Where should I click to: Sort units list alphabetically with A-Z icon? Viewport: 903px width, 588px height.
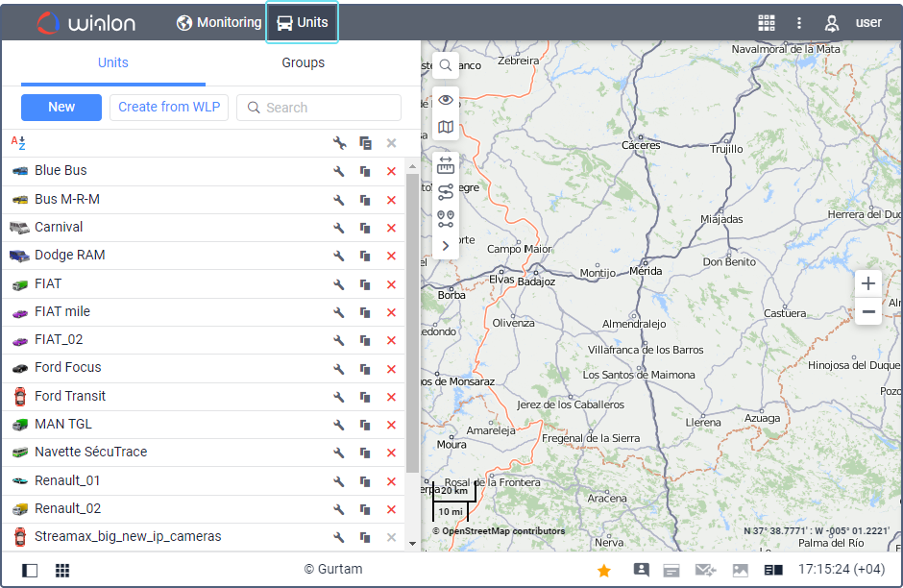point(18,143)
